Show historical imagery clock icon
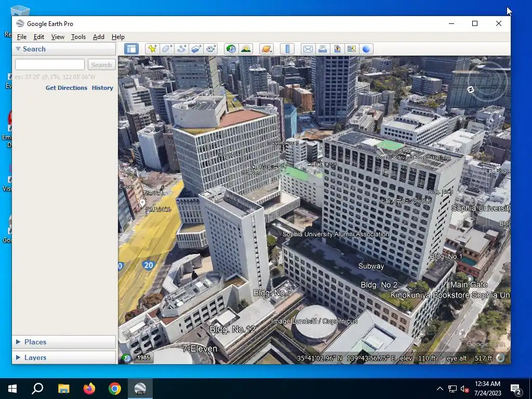This screenshot has width=532, height=399. point(231,49)
